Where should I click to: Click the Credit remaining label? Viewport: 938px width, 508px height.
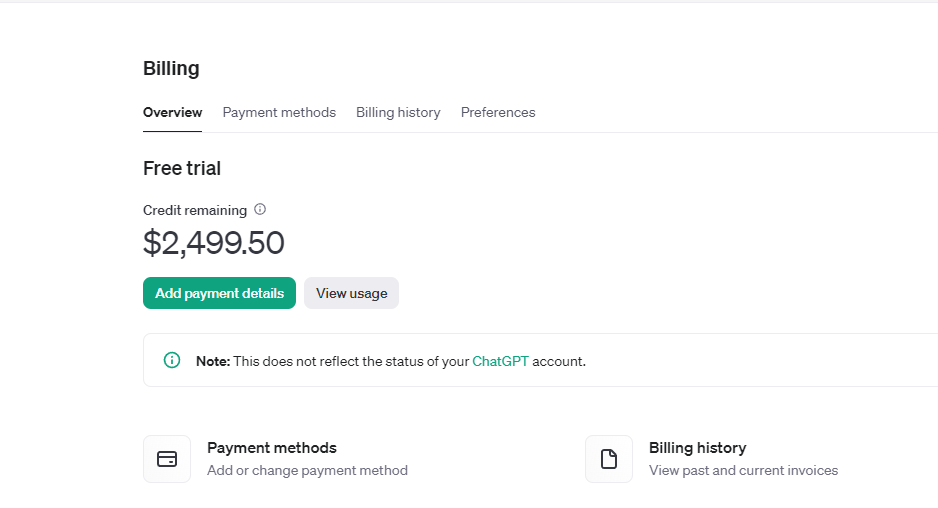point(195,211)
